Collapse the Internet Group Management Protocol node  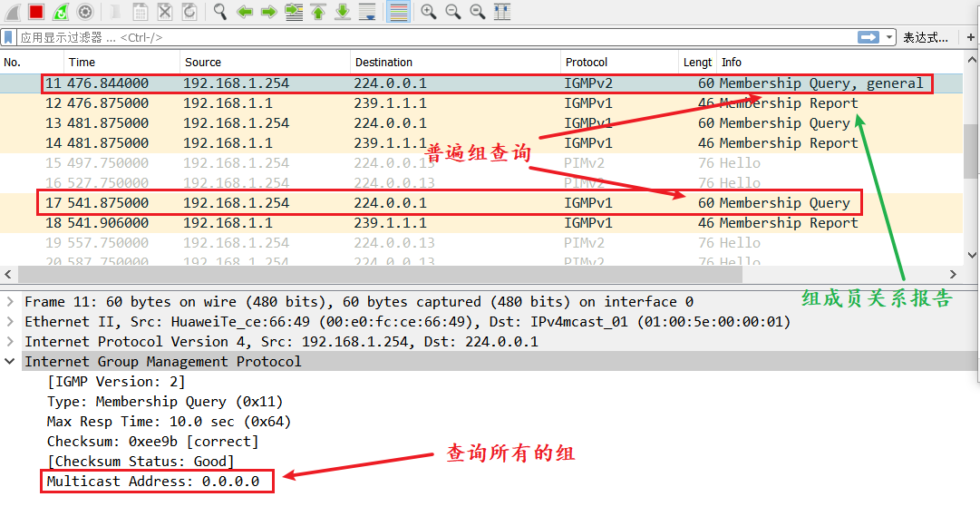click(x=9, y=362)
